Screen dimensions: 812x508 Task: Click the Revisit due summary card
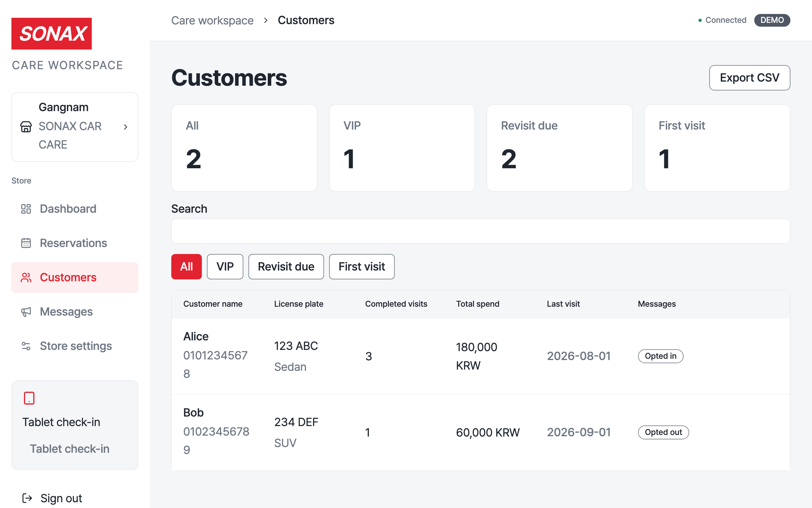point(559,148)
